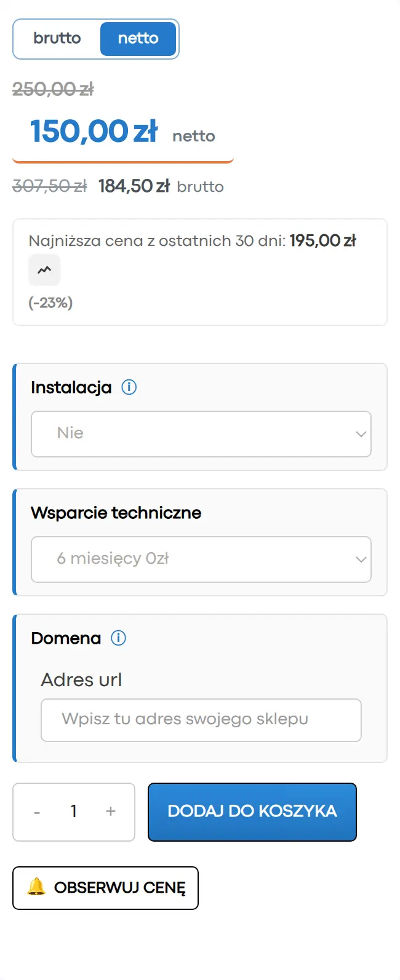
Task: Open the price history chart icon
Action: point(44,270)
